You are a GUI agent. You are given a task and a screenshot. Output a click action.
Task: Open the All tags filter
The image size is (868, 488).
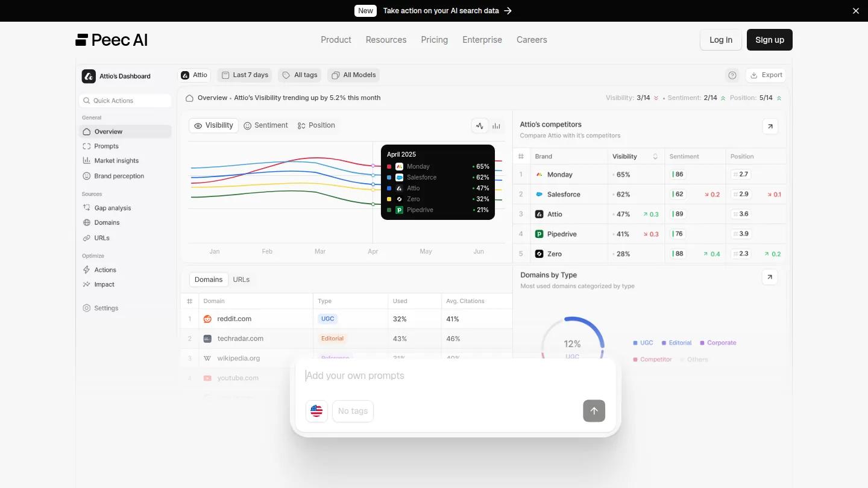coord(300,75)
